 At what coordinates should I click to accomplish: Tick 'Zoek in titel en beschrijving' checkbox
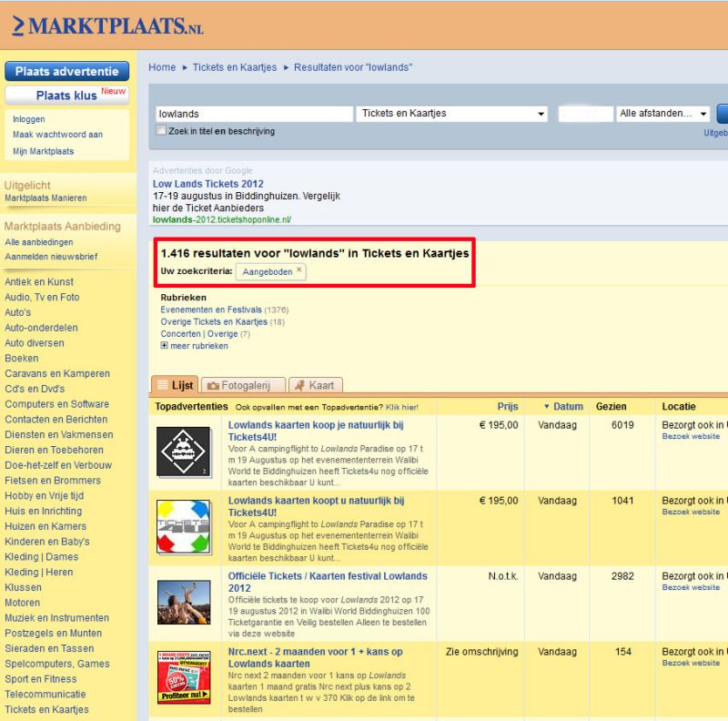tap(161, 130)
